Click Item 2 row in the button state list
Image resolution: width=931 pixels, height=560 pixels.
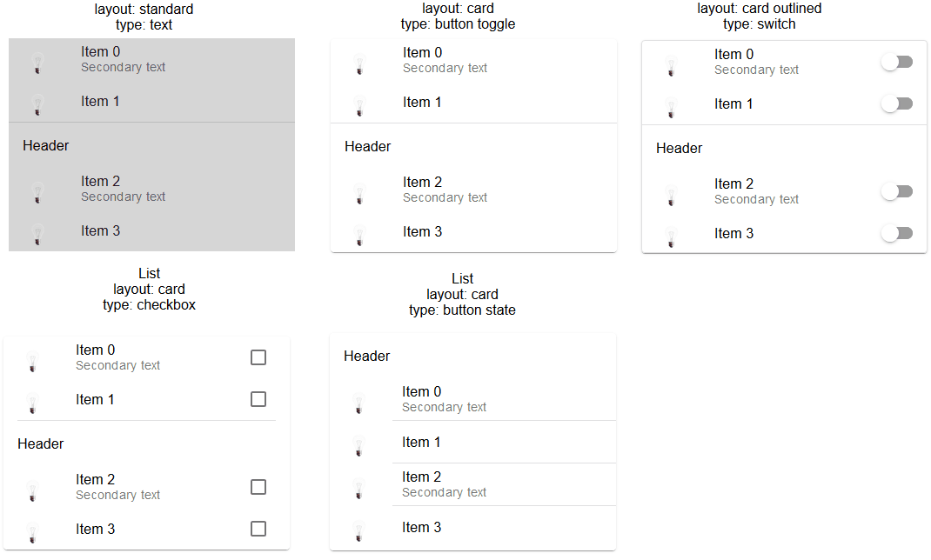472,484
